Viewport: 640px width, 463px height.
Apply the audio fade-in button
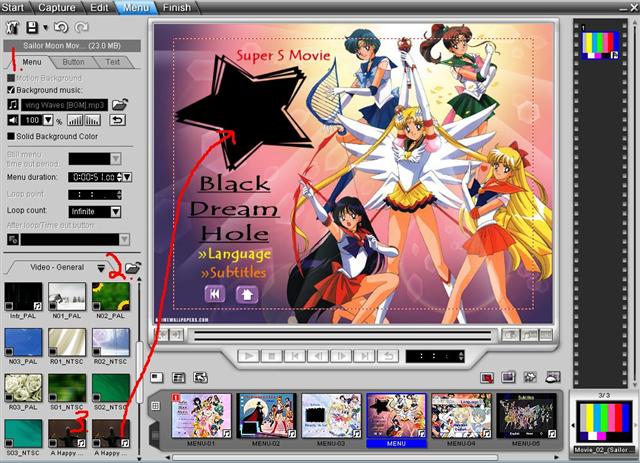coord(75,120)
